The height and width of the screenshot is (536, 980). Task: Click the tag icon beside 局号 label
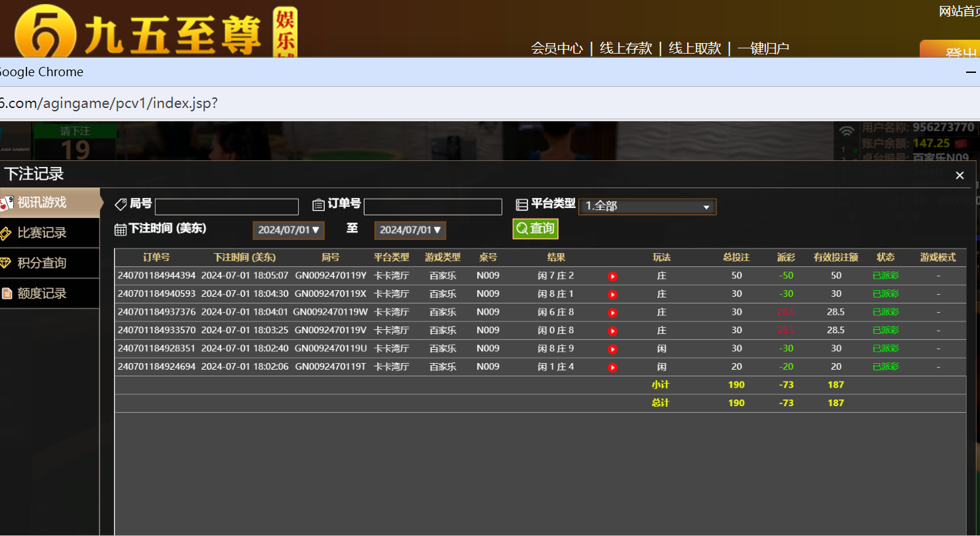pyautogui.click(x=121, y=203)
